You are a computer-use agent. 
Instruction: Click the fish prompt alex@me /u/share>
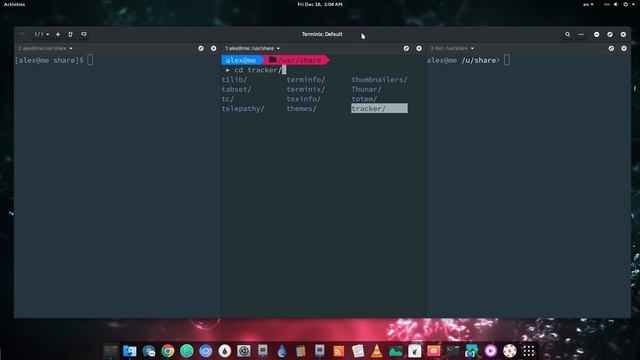[x=463, y=60]
